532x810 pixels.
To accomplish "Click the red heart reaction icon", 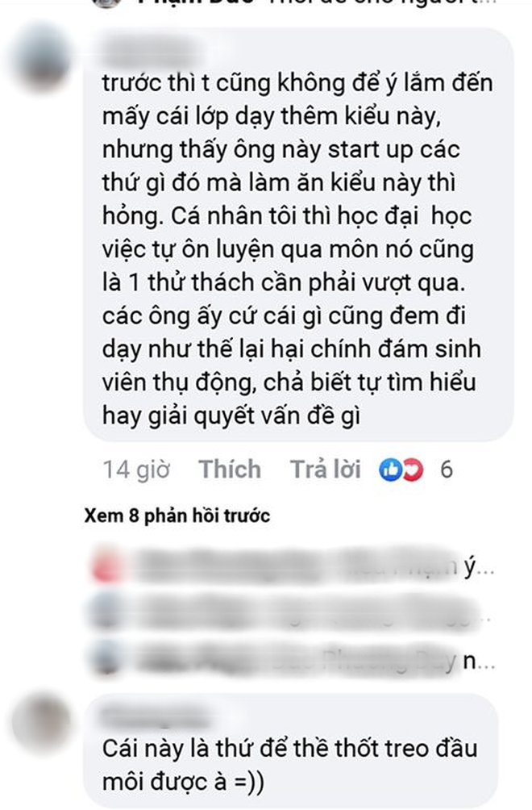I will [413, 470].
